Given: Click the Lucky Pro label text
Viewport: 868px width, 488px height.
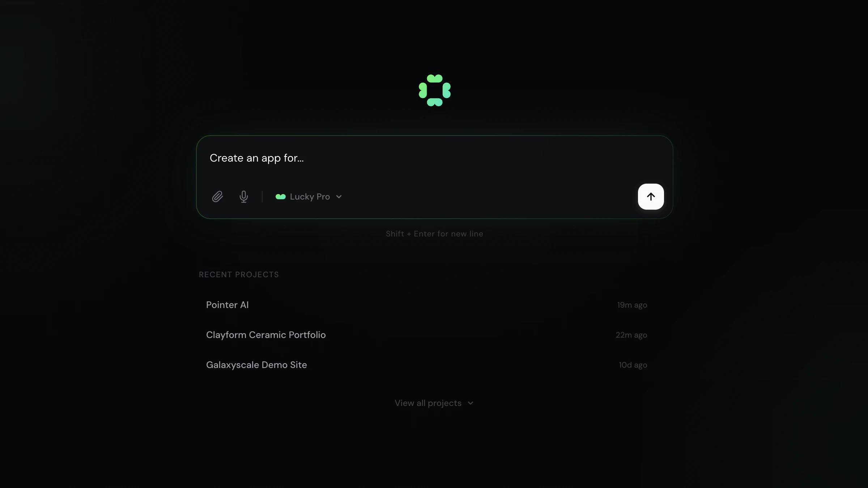Looking at the screenshot, I should pos(310,197).
